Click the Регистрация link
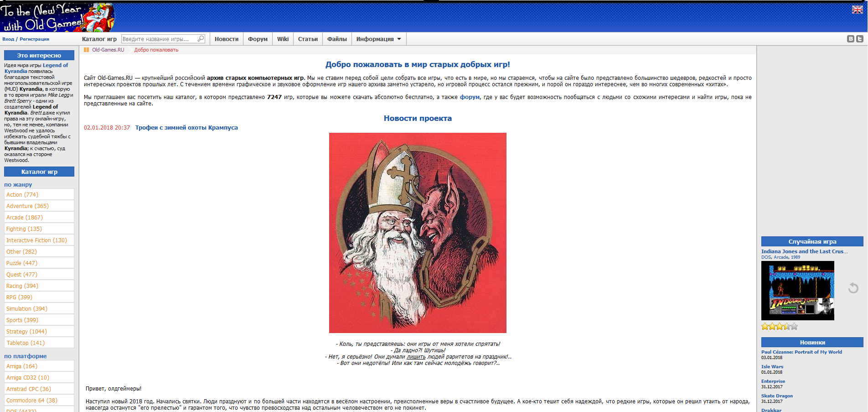868x412 pixels. (x=34, y=39)
